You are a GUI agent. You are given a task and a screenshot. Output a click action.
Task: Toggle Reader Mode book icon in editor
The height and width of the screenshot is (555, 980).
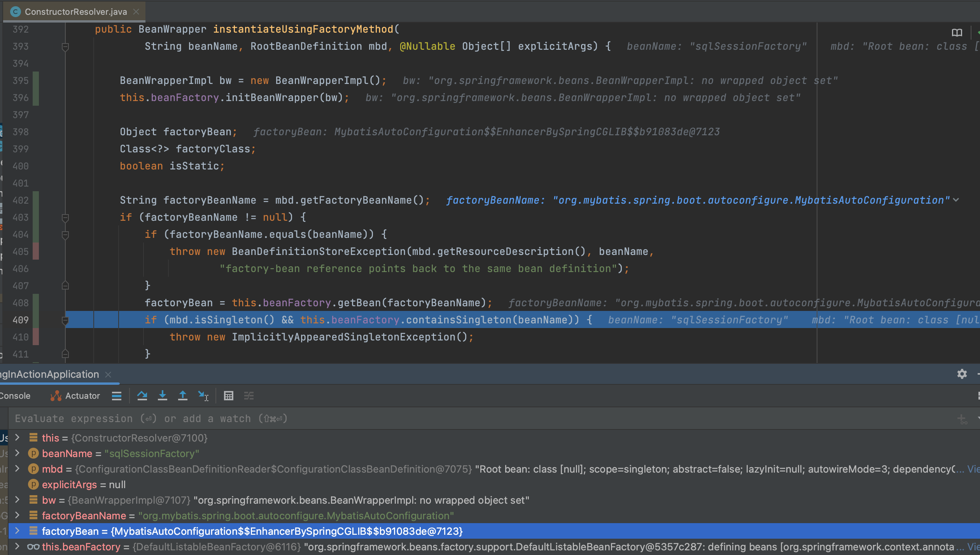[957, 33]
